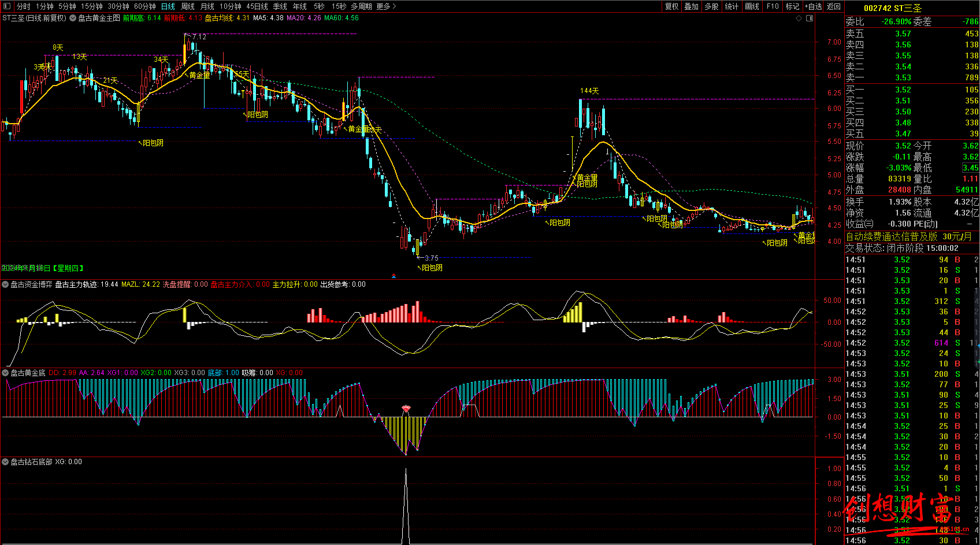
Task: Expand the 更多 period list
Action: coord(386,6)
